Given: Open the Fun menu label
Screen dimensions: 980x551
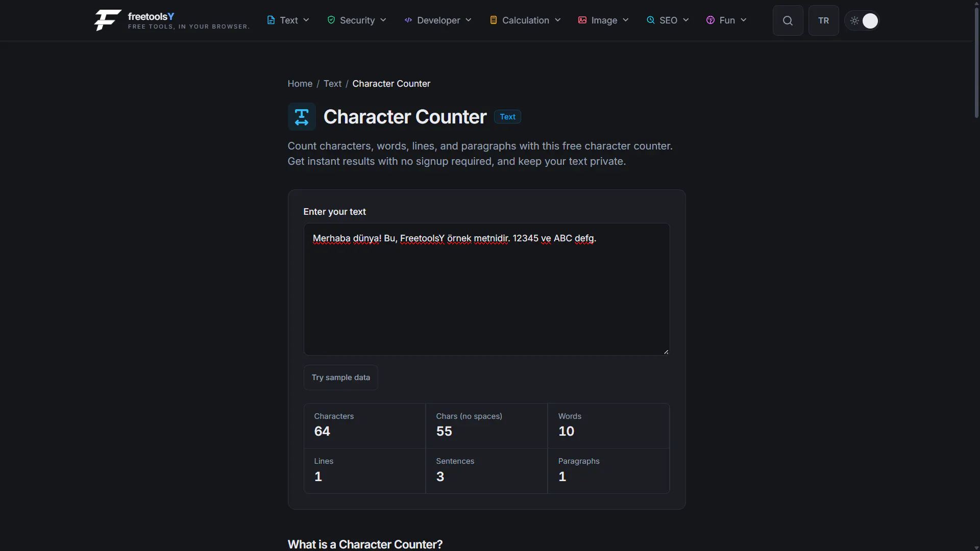Looking at the screenshot, I should click(x=727, y=20).
